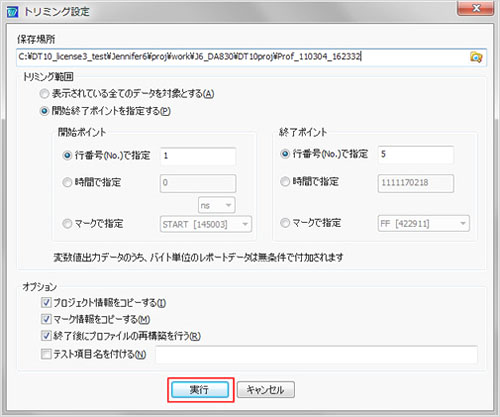Click the キャンセル button
Viewport: 500px width, 417px height.
[266, 390]
